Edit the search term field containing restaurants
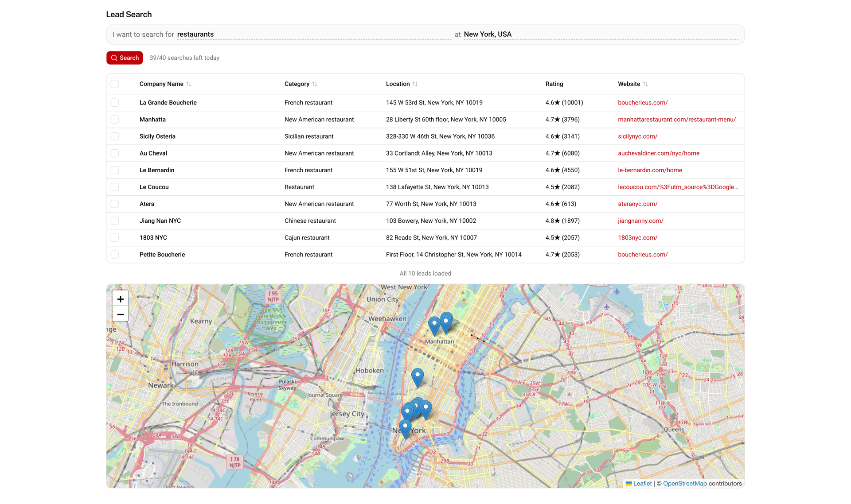 (314, 34)
